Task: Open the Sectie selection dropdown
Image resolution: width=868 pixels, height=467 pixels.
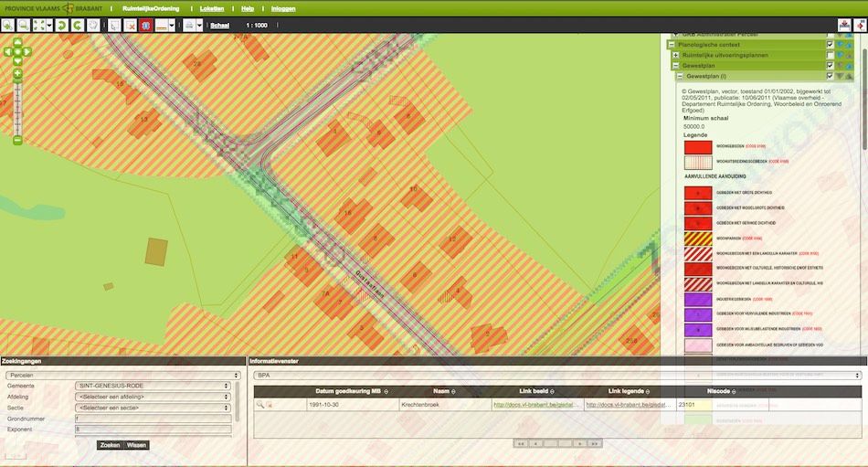Action: pyautogui.click(x=153, y=408)
